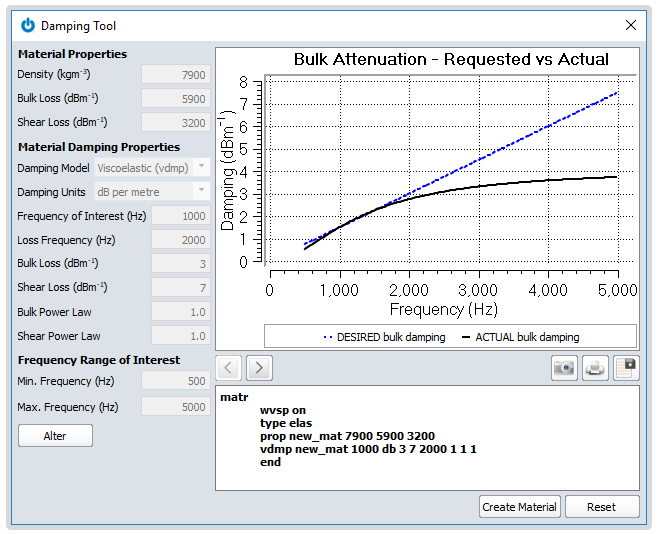
Task: Save the plot data with the disk icon
Action: (626, 367)
